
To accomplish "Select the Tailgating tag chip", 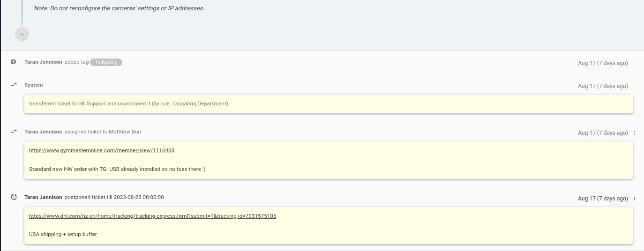I will click(106, 62).
